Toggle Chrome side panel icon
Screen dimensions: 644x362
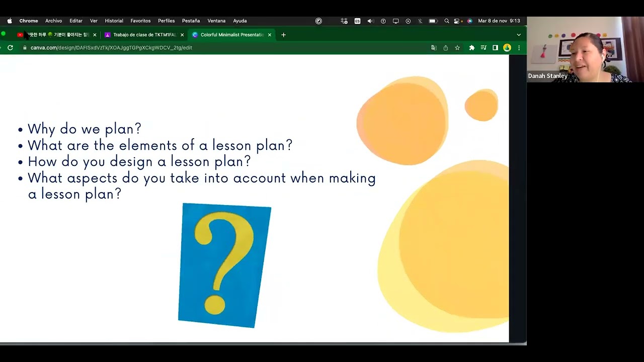[x=495, y=48]
